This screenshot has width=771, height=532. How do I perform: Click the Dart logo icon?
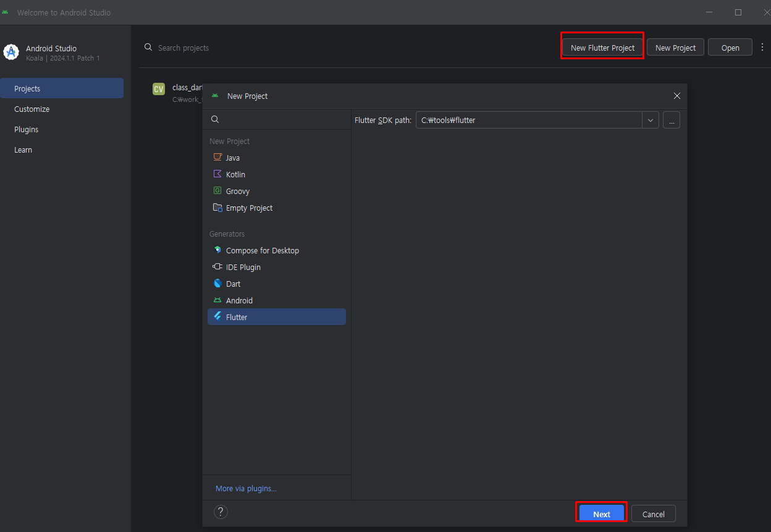click(x=217, y=284)
